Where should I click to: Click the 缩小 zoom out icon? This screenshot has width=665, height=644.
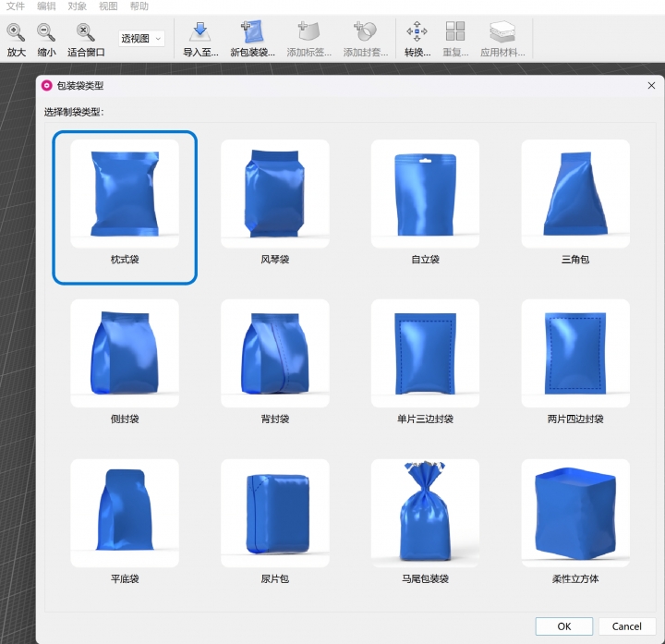(x=45, y=34)
